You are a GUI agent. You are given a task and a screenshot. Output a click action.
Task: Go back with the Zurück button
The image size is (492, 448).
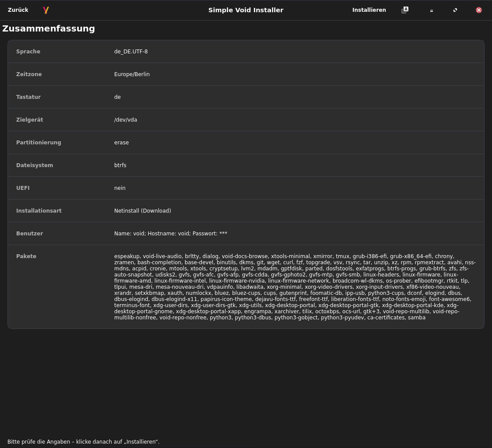coord(18,10)
